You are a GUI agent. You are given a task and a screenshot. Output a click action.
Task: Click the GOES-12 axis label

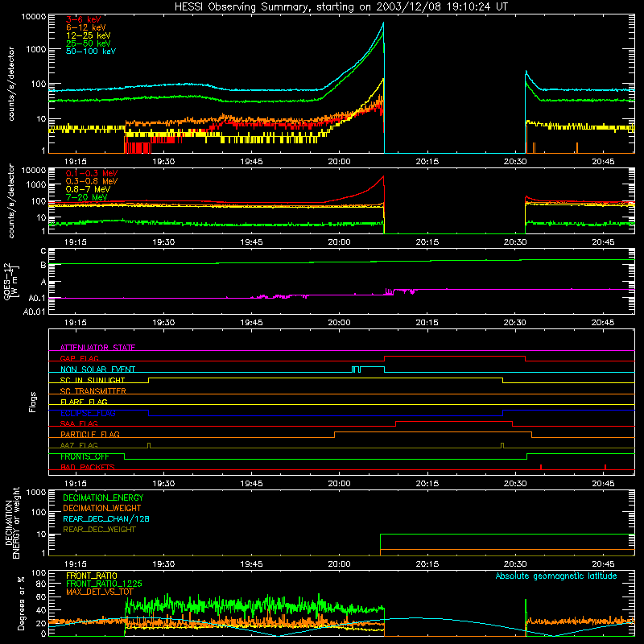point(11,282)
